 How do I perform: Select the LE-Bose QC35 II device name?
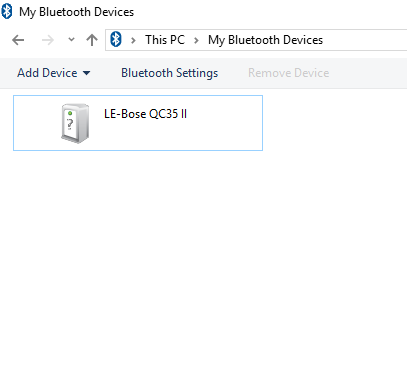(x=145, y=114)
